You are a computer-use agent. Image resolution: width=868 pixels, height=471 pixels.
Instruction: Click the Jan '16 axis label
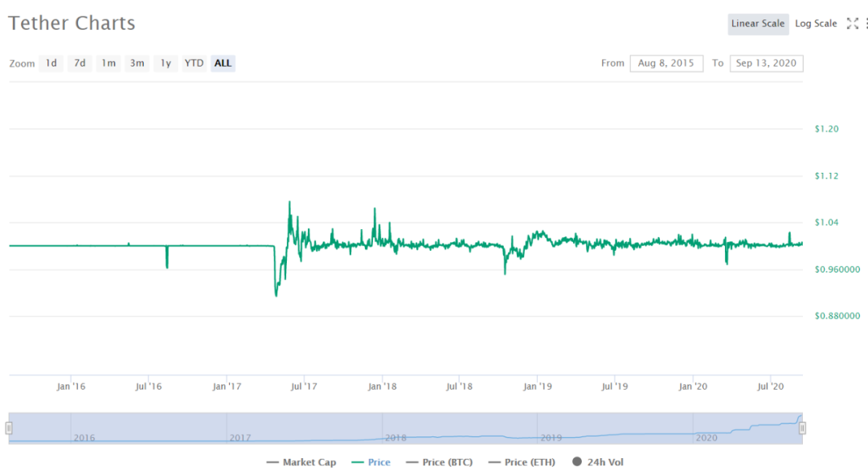(71, 387)
